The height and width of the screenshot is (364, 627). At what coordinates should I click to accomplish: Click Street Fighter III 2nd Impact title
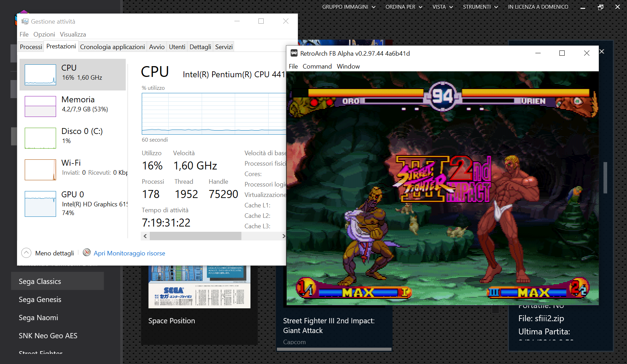pos(328,326)
